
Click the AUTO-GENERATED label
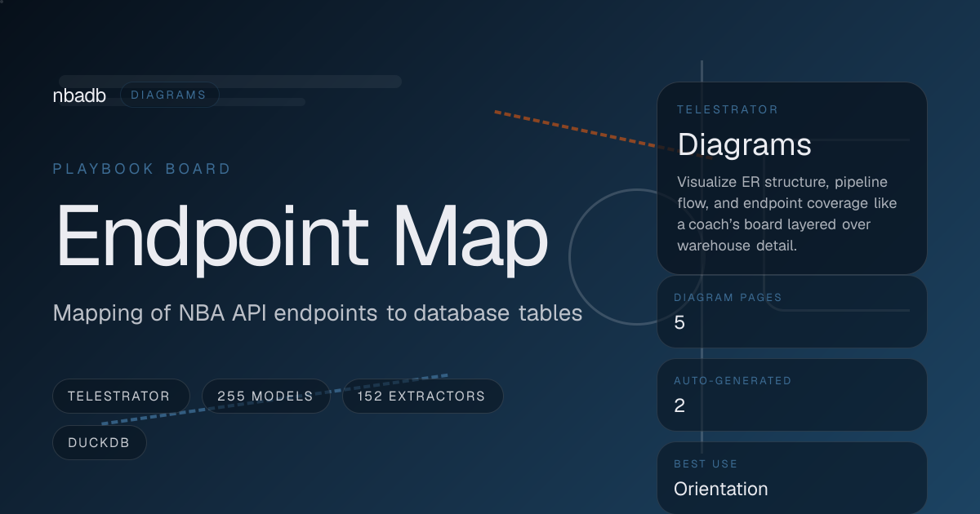click(x=733, y=381)
